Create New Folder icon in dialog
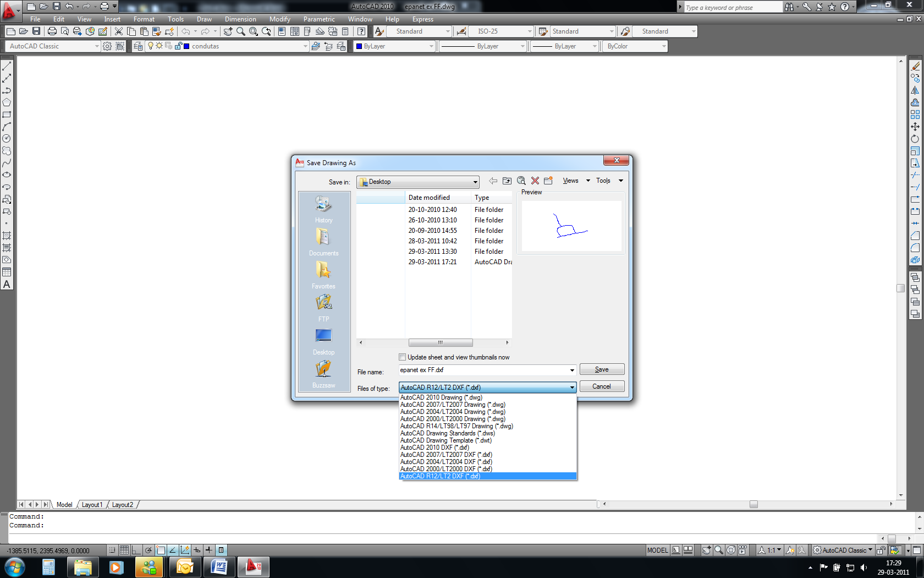Screen dimensions: 924x578 [548, 181]
